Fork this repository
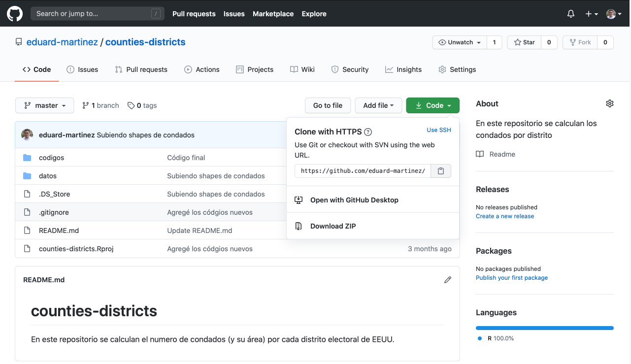Image resolution: width=631 pixels, height=364 pixels. [580, 42]
